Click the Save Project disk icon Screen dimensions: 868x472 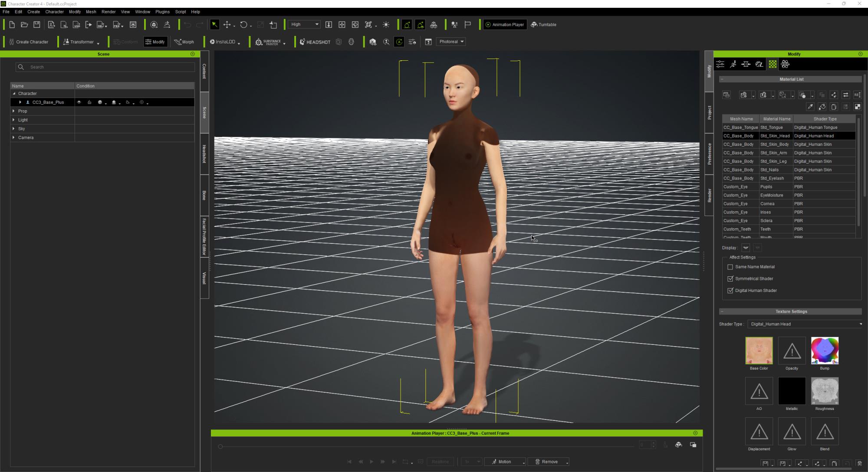tap(37, 25)
